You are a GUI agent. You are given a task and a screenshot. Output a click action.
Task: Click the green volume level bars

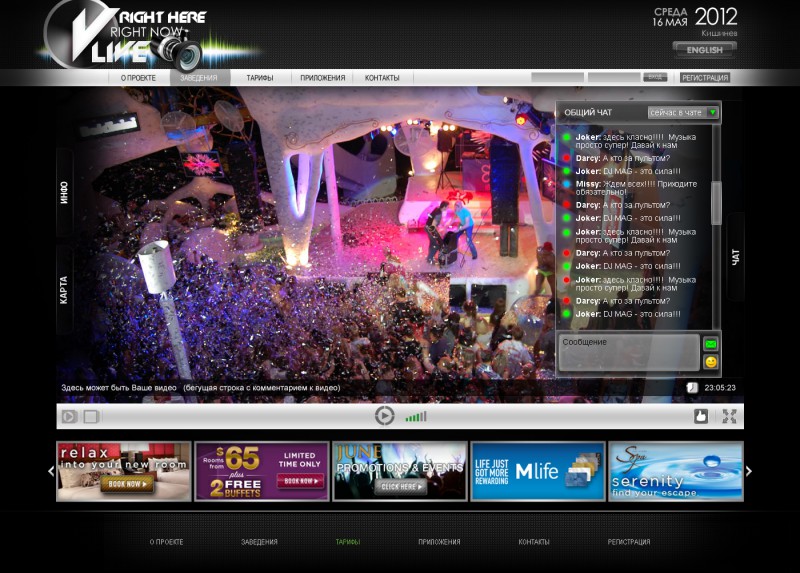[x=416, y=417]
